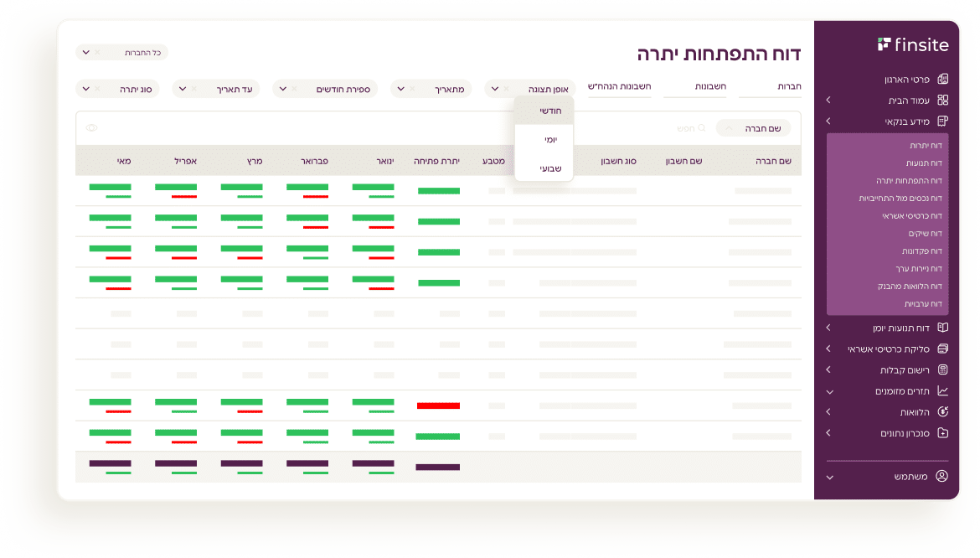This screenshot has height=558, width=980.
Task: Open the מתאריך date dropdown
Action: click(431, 88)
